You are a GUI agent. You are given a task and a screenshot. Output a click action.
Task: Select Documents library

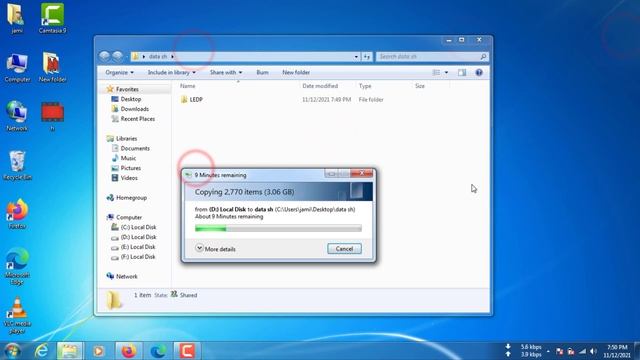(135, 148)
